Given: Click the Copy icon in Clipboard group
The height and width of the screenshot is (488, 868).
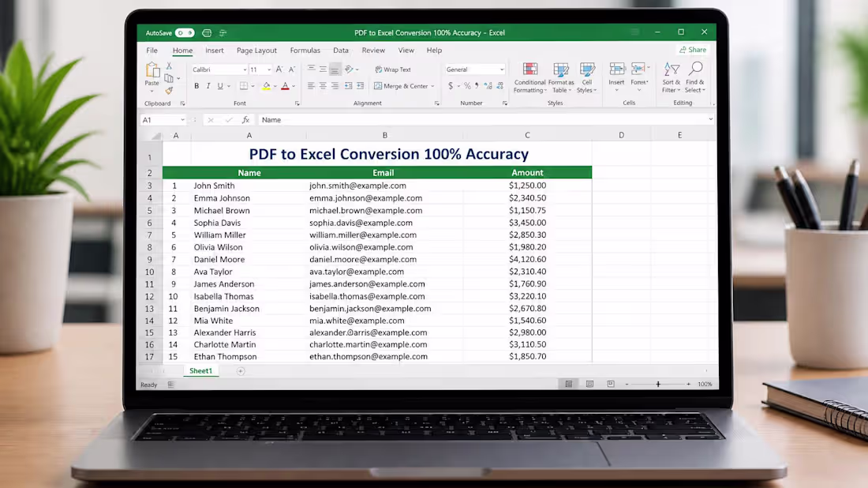Looking at the screenshot, I should click(169, 78).
